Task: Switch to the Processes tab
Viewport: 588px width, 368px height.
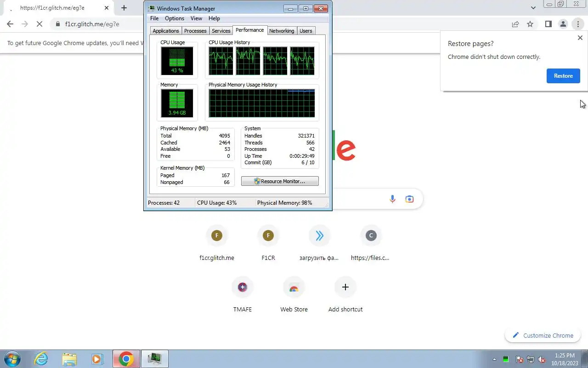Action: point(195,31)
